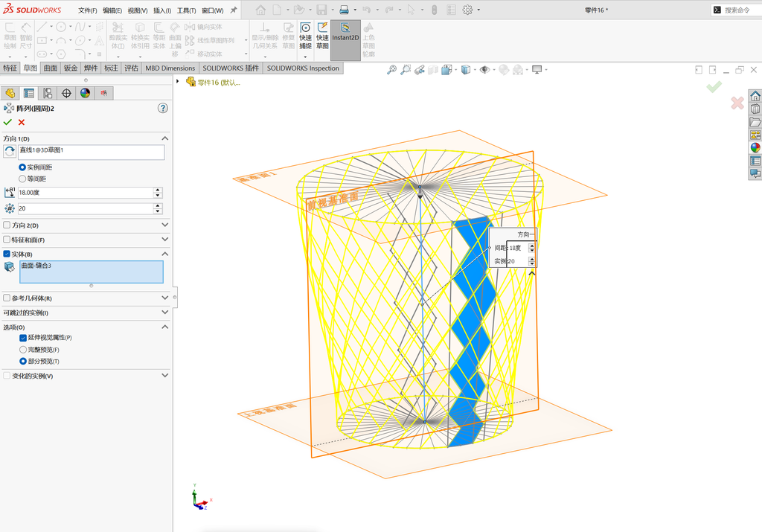Collapse the Options (选项) section
This screenshot has width=762, height=532.
[164, 327]
